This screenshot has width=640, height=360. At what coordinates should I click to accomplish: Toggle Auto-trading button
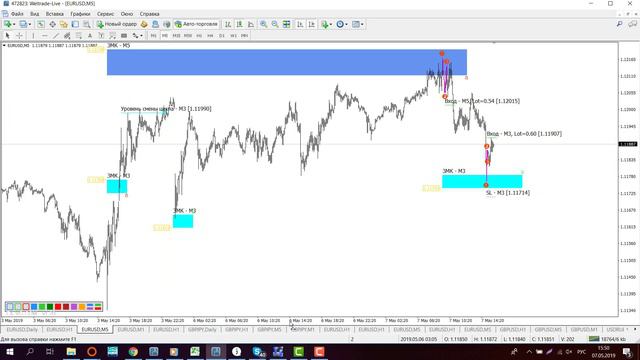coord(197,24)
